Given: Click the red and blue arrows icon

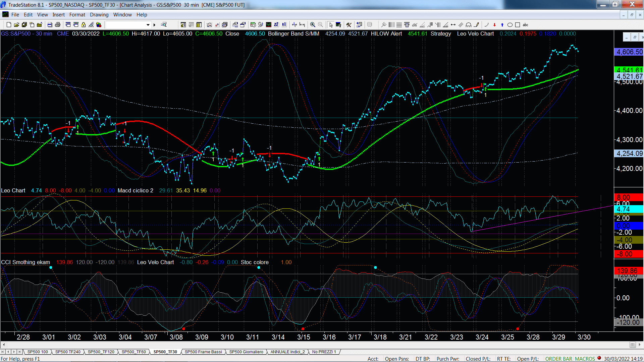Looking at the screenshot, I should tap(217, 25).
